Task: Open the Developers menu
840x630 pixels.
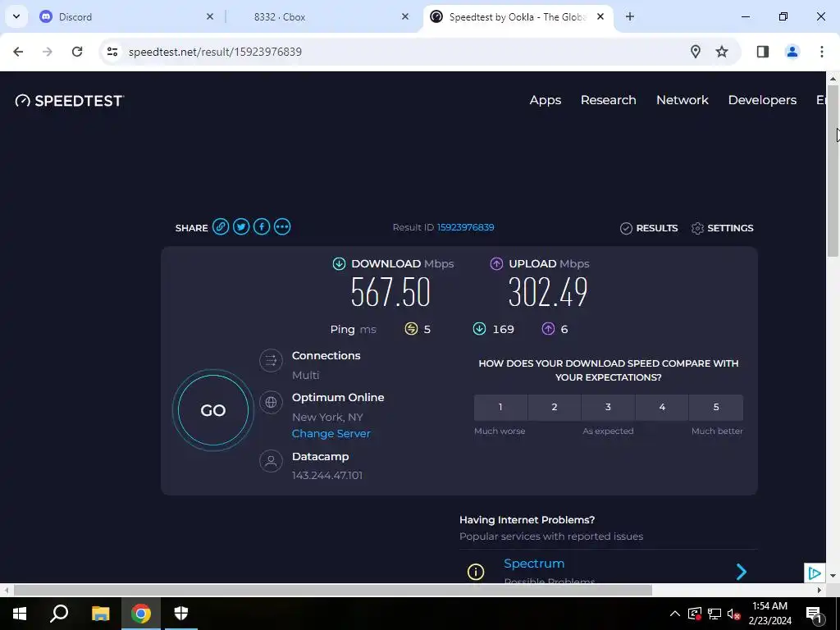Action: (x=762, y=100)
